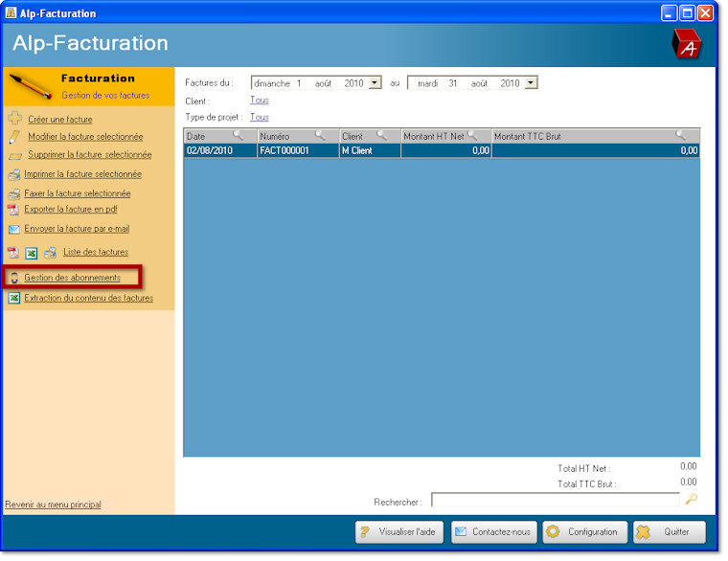Viewport: 728px width, 561px height.
Task: Click Revenir au menu principal
Action: coord(53,505)
